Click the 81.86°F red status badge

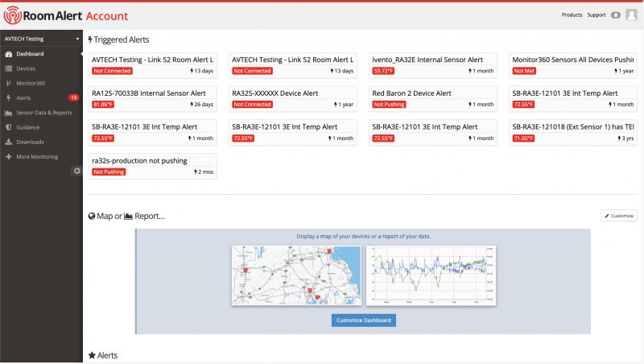pos(103,105)
